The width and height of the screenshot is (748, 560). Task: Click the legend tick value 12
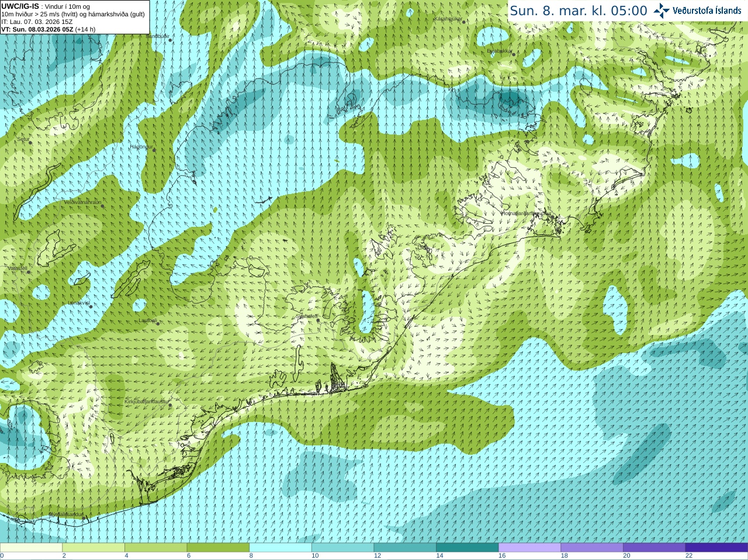tap(378, 556)
